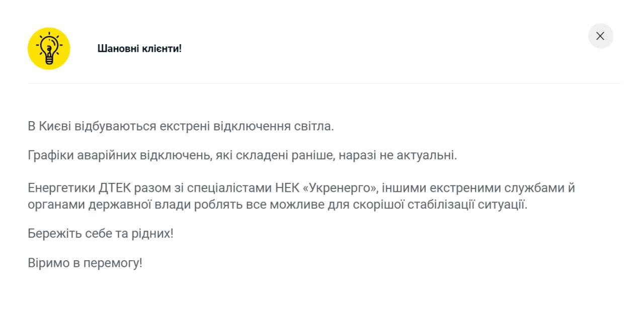Click the line starting with "Графіки аварійних відключень"

[242, 155]
